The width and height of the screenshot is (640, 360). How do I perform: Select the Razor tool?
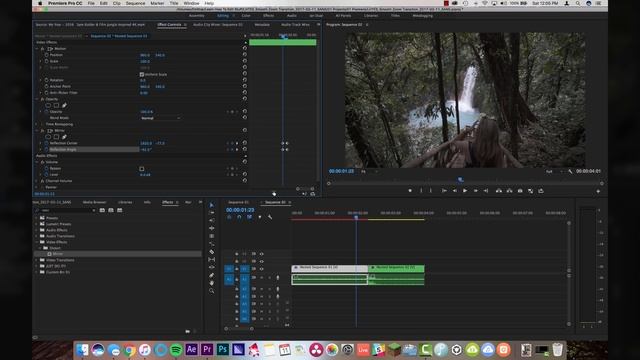pyautogui.click(x=211, y=252)
